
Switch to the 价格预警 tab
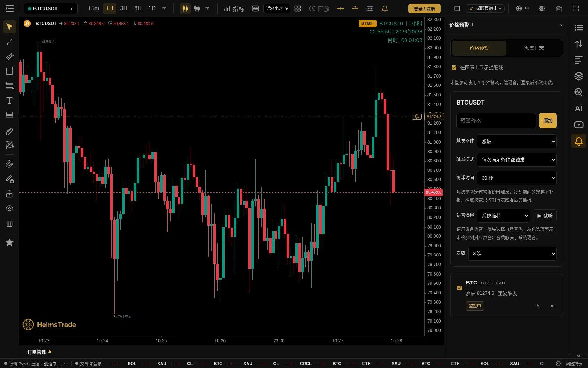tap(479, 48)
